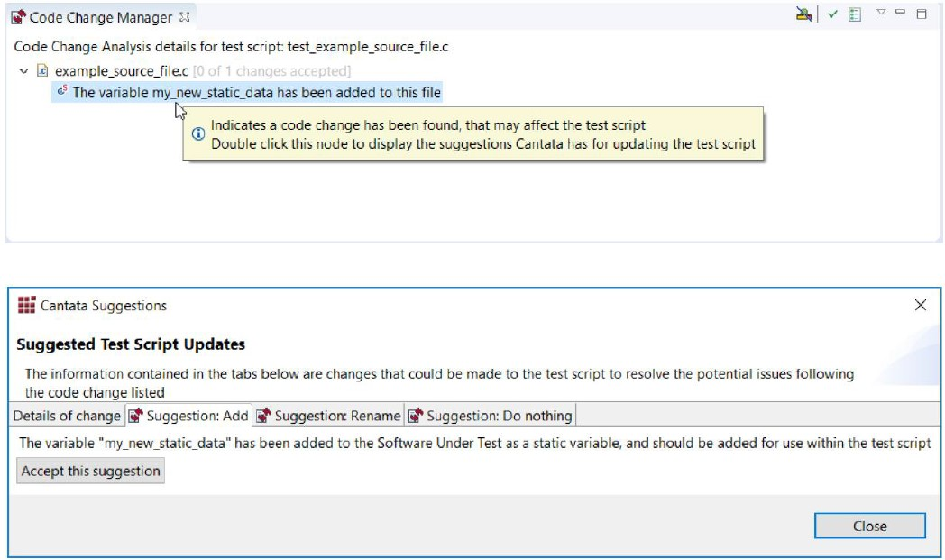
Task: Click the icon on the Suggestion: Add tab
Action: click(136, 416)
